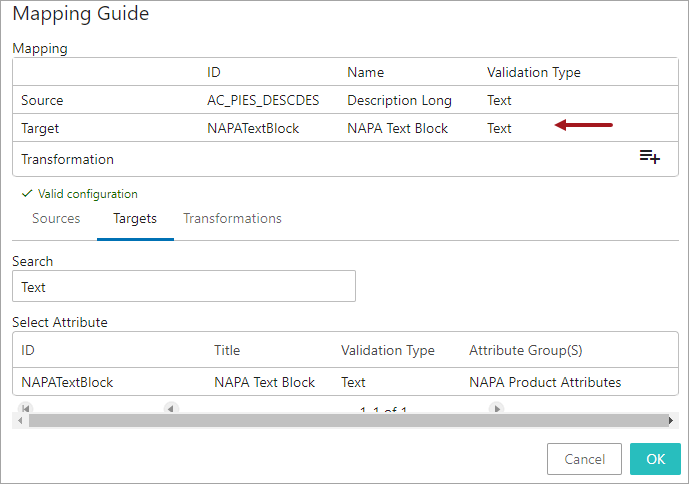689x484 pixels.
Task: Click the horizontal scrollbar left arrow
Action: click(20, 421)
